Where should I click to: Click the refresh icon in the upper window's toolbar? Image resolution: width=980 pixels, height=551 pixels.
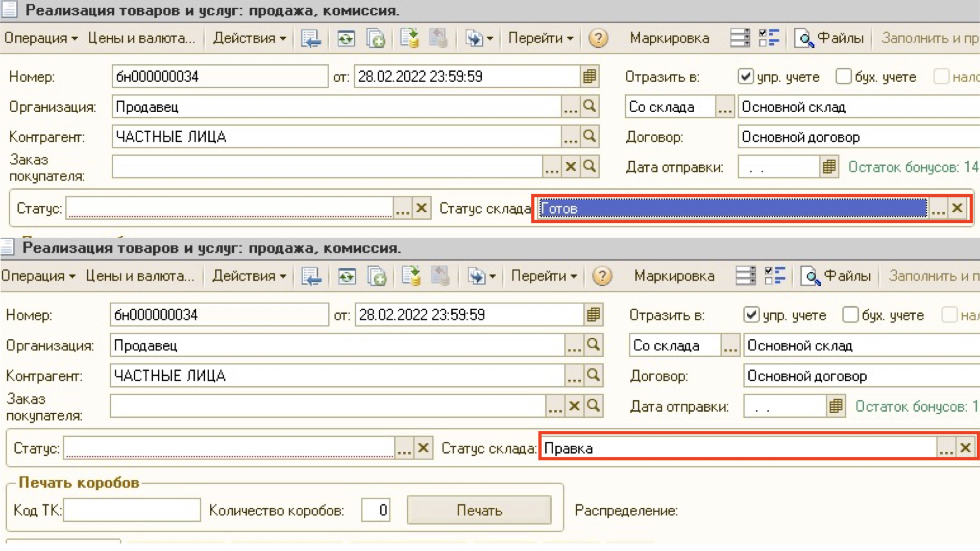click(x=346, y=38)
